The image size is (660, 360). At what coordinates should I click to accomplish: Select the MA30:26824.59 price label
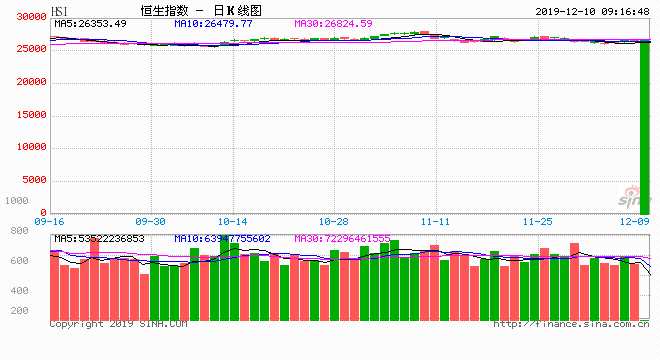[333, 24]
